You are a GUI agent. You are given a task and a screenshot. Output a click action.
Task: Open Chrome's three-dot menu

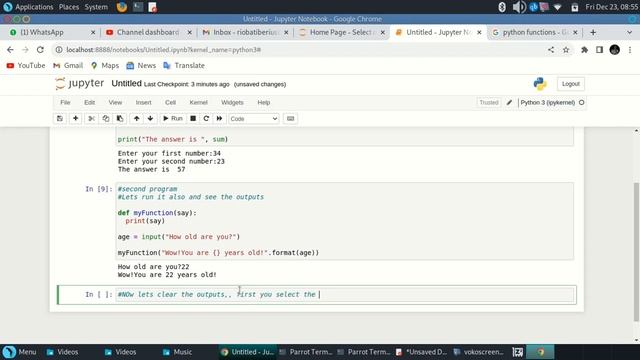click(x=630, y=50)
